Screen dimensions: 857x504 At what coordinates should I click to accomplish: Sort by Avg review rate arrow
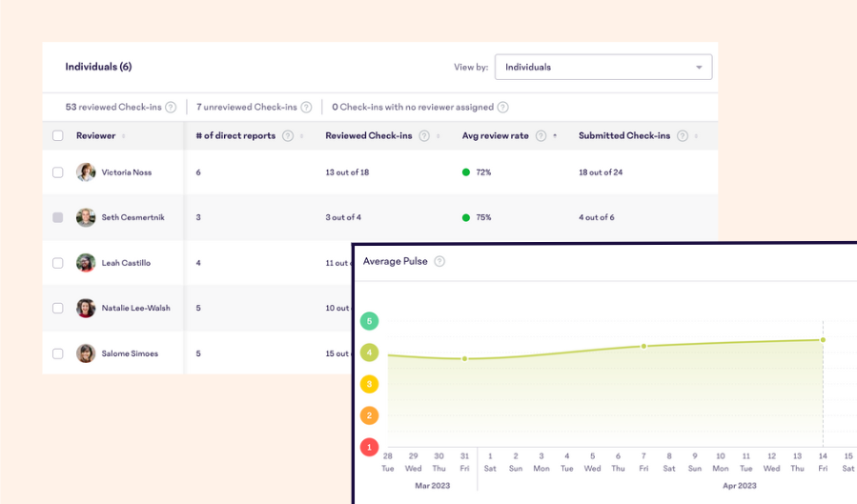[555, 136]
